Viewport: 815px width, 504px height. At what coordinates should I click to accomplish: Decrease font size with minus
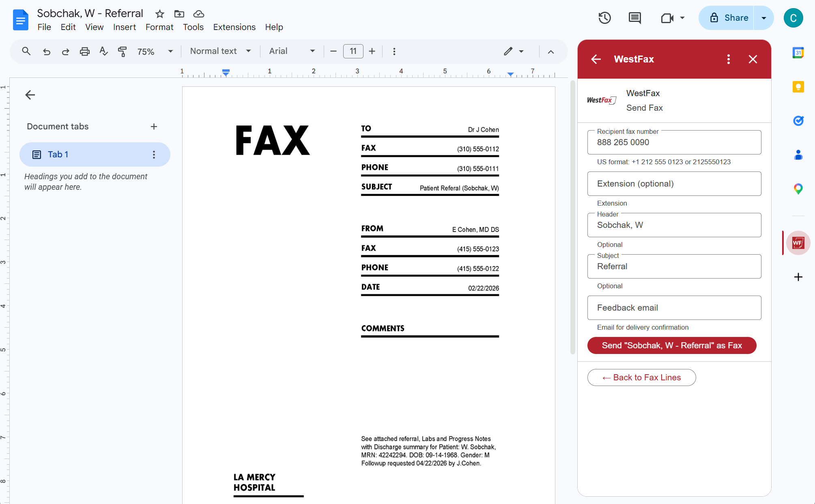coord(333,51)
